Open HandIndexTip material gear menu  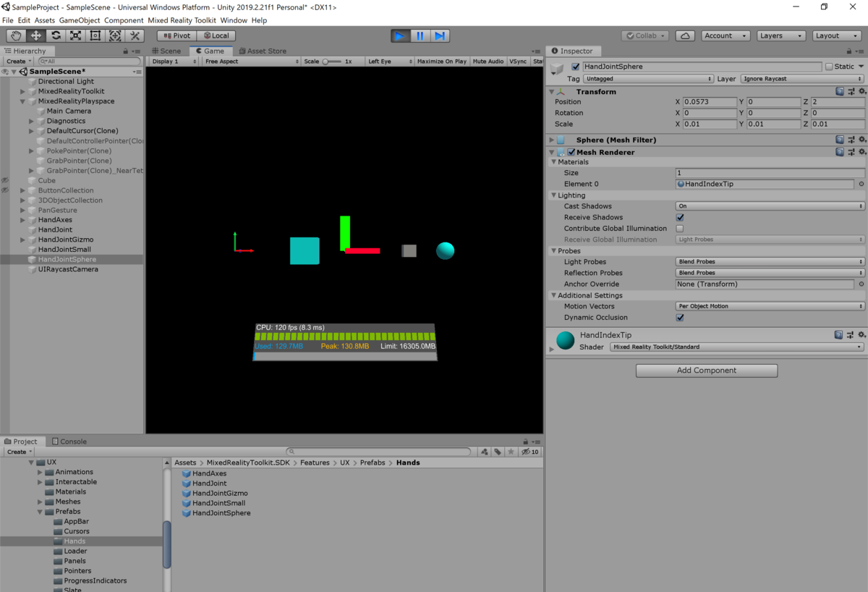[861, 335]
